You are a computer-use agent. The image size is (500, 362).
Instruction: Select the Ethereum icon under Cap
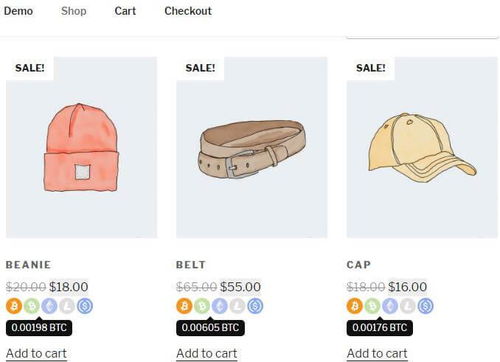point(390,306)
